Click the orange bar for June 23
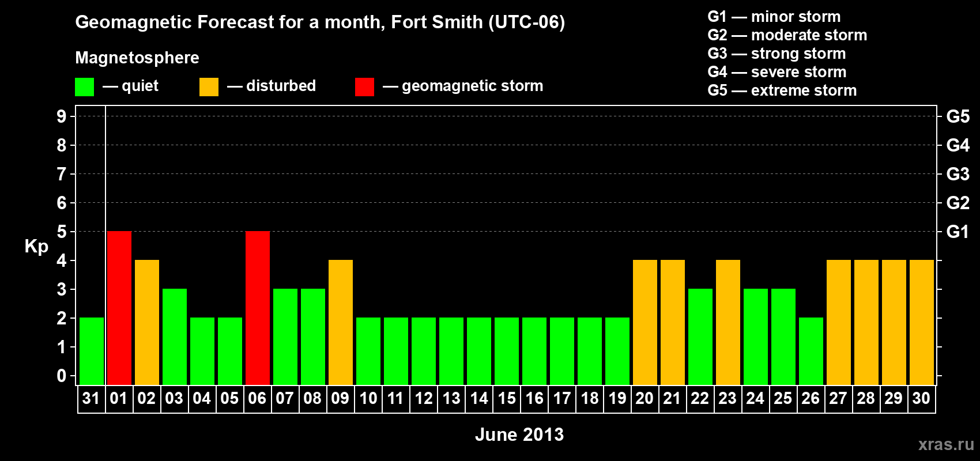Image resolution: width=980 pixels, height=461 pixels. click(x=728, y=322)
